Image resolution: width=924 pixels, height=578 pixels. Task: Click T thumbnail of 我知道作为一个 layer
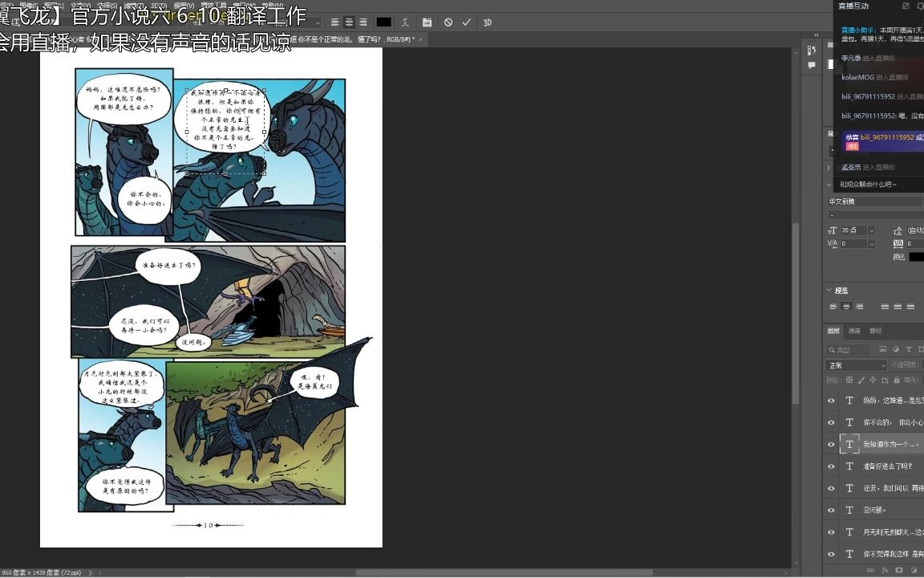pos(849,444)
